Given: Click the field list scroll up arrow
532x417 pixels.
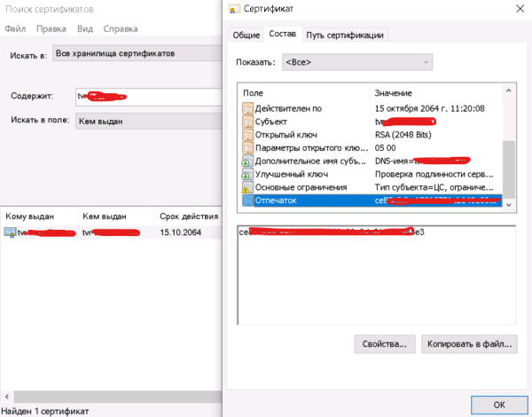Looking at the screenshot, I should click(x=509, y=90).
